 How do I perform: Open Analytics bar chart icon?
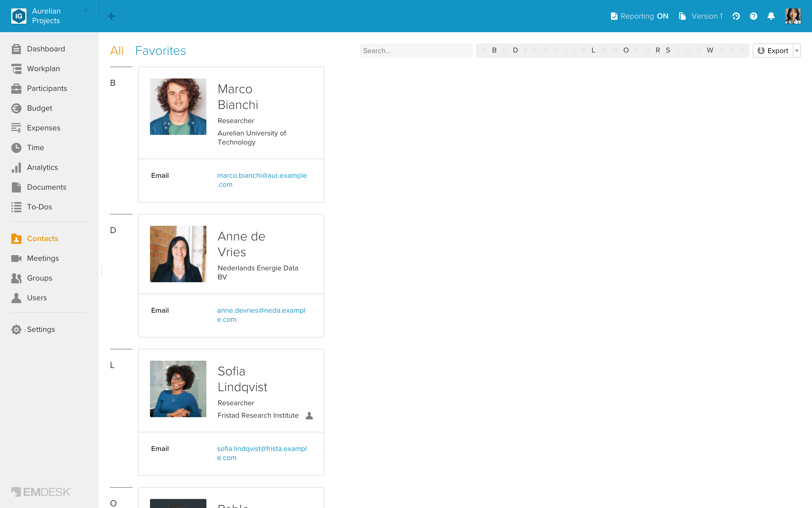(16, 167)
